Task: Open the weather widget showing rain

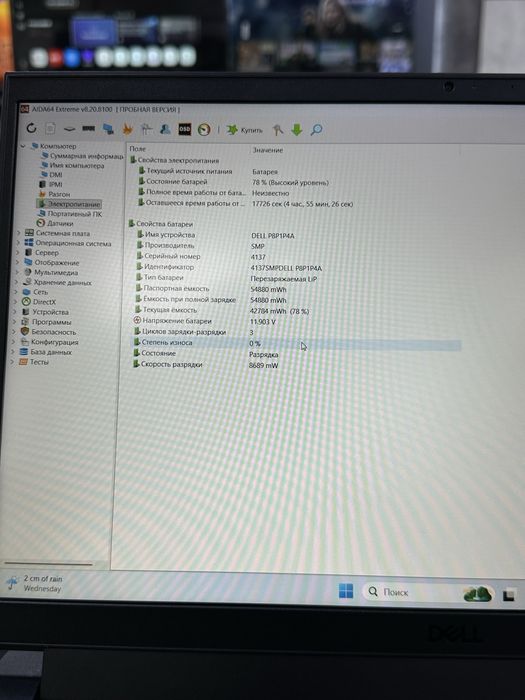Action: pos(35,583)
